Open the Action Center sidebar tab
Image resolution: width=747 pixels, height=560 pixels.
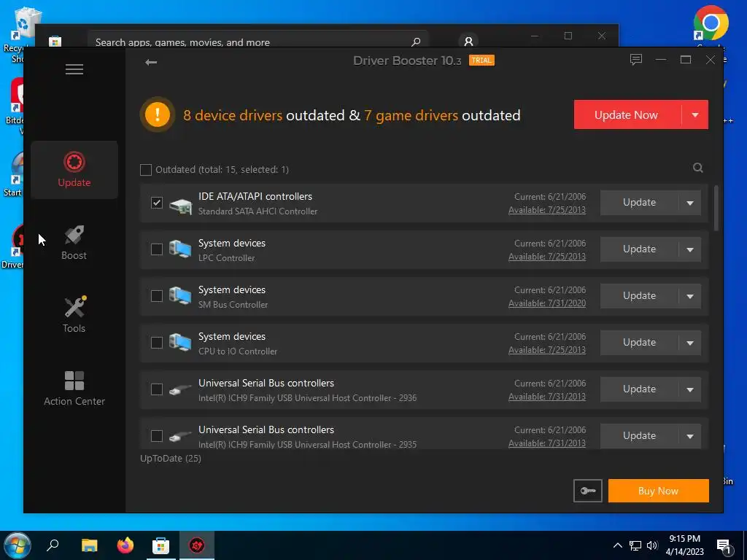74,388
